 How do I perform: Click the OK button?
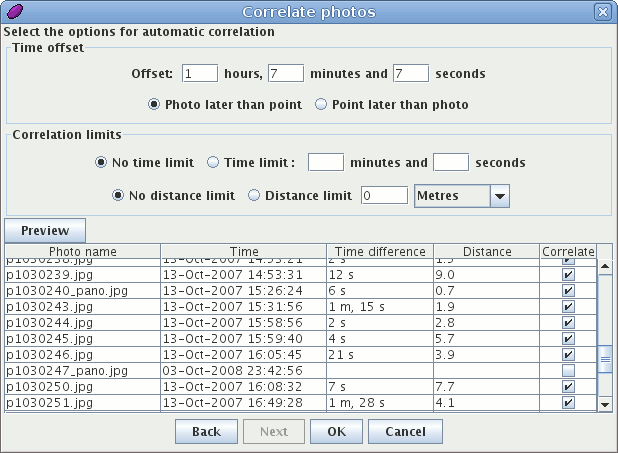[x=336, y=432]
